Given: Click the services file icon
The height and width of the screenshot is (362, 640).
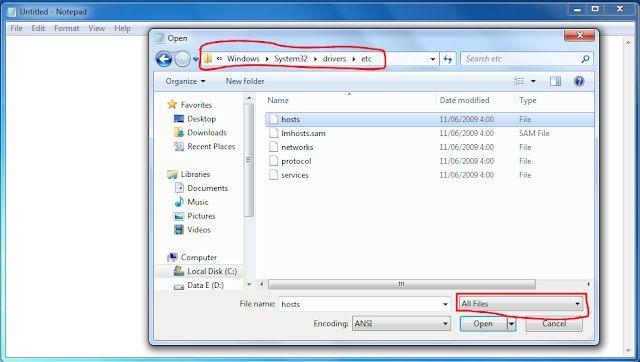Looking at the screenshot, I should click(273, 175).
